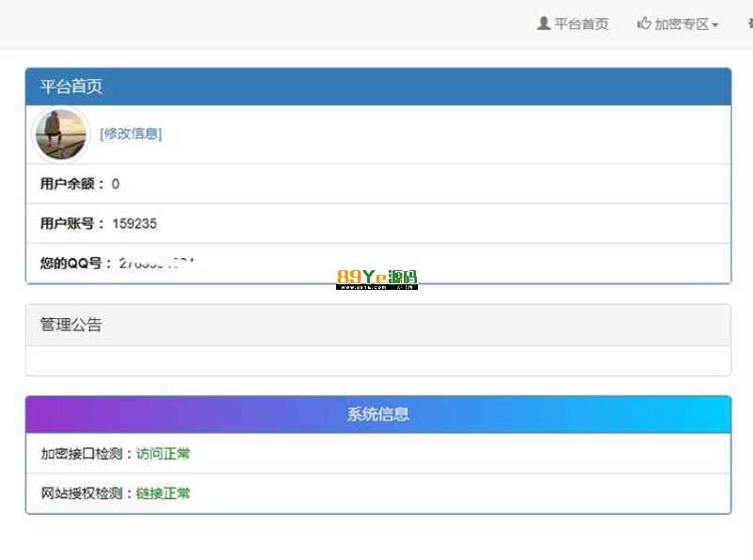Click the blurred 您的QQ号 number value
The image size is (753, 560).
[156, 264]
